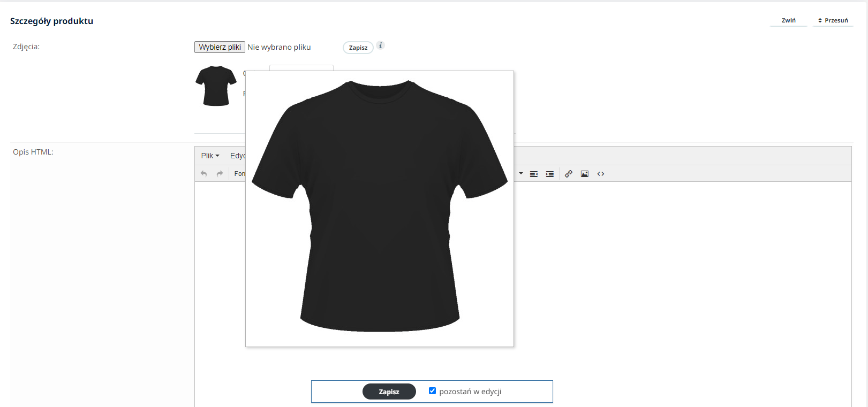Click the info icon next to the photos Zapisz button

pos(380,45)
